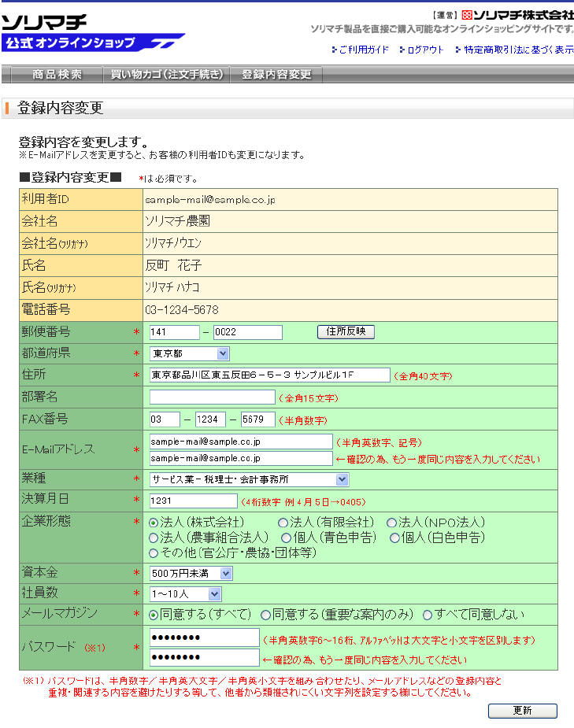The width and height of the screenshot is (574, 728).
Task: Click the 更新 button
Action: (523, 711)
